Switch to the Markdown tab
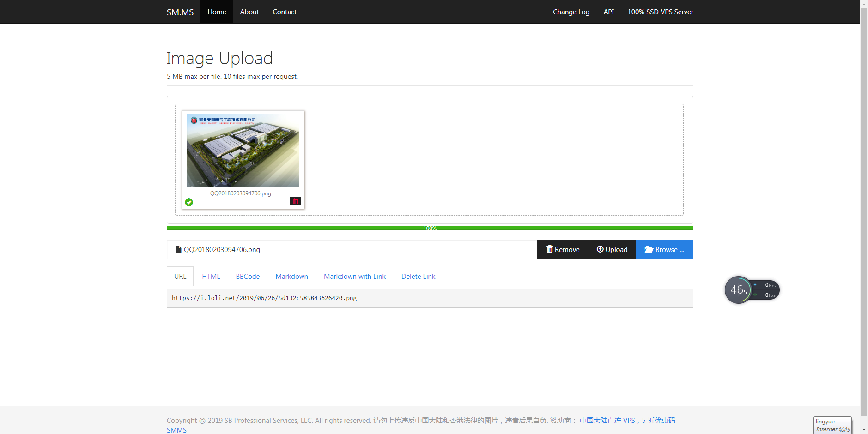Viewport: 868px width, 434px height. coord(291,277)
